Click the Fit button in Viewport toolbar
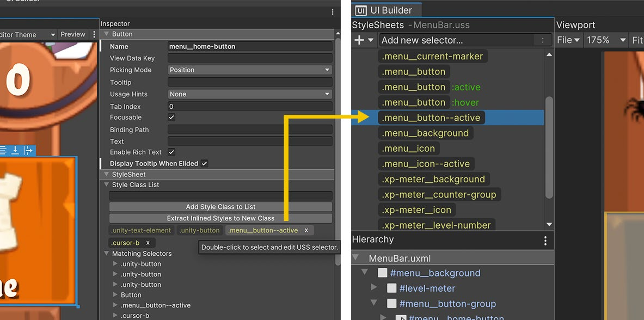Viewport: 644px width, 320px height. [637, 40]
